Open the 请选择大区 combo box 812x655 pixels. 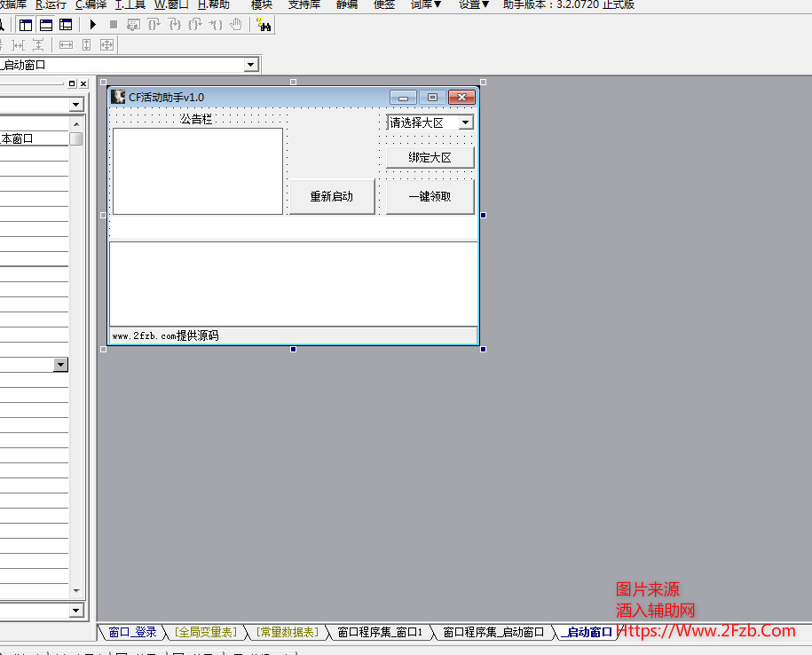[x=466, y=122]
